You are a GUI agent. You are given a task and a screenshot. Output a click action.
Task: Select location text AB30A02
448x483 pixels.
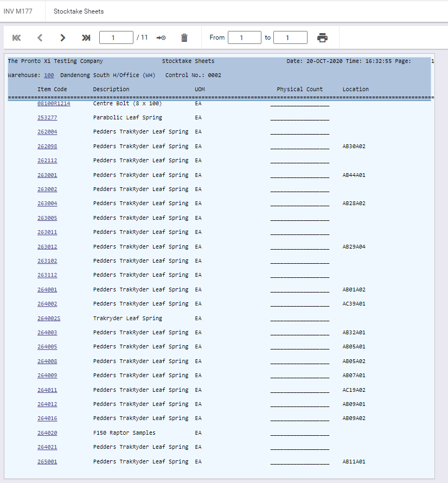354,147
